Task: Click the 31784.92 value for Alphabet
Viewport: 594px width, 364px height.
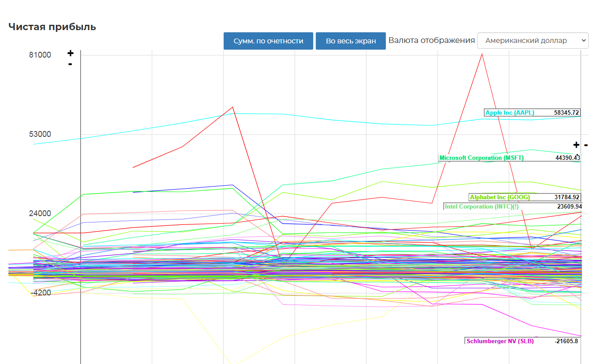Action: click(567, 197)
